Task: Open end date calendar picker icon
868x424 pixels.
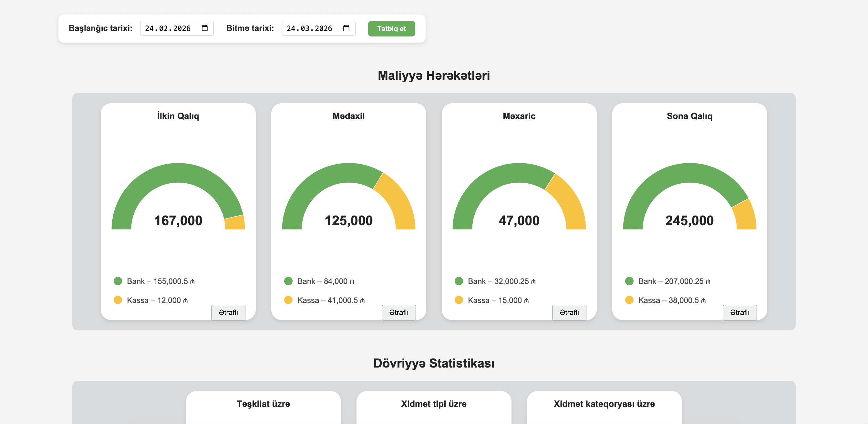Action: 346,28
